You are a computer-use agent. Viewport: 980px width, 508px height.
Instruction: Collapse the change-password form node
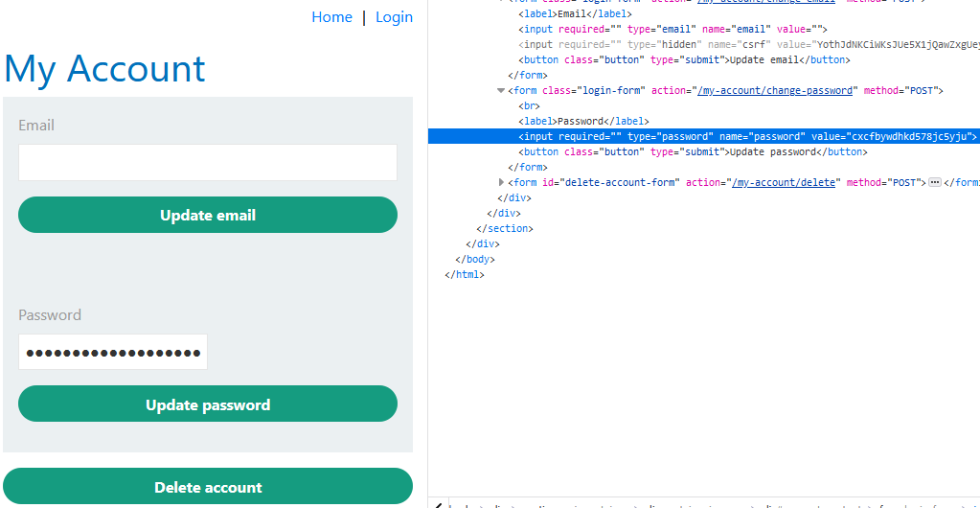coord(501,91)
